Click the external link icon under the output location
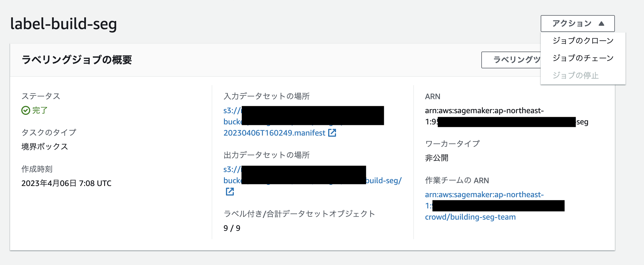 (230, 192)
